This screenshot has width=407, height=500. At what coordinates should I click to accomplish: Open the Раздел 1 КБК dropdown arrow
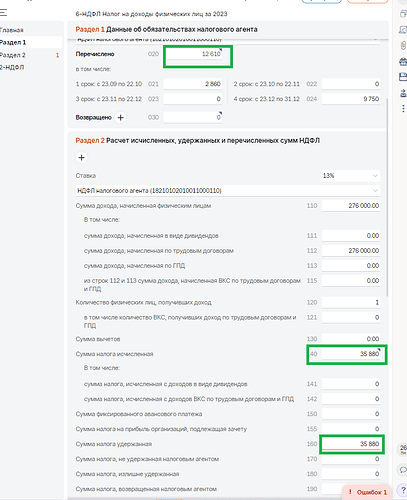point(376,39)
